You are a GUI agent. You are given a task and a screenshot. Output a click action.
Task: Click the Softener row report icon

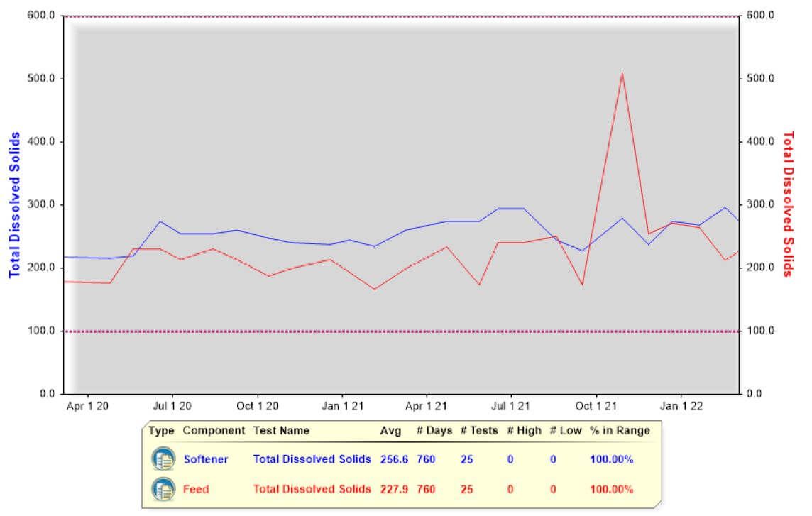click(163, 459)
